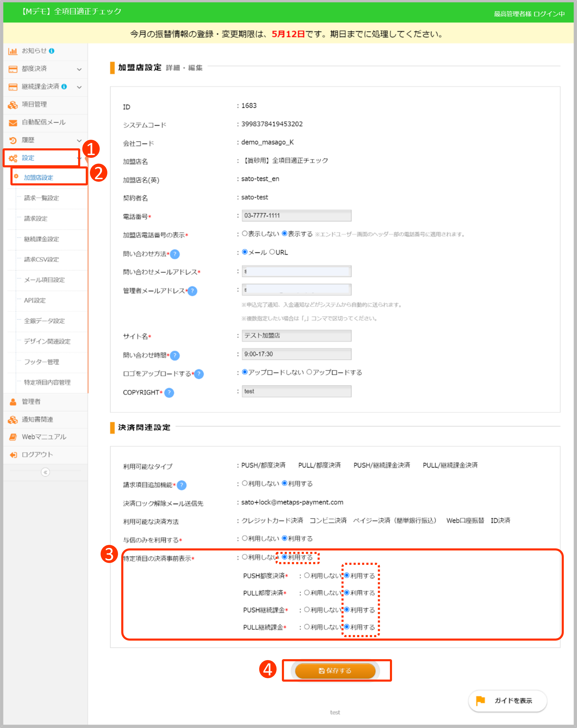The height and width of the screenshot is (728, 577).
Task: Click help icon beside COPYRIGHT label
Action: click(x=169, y=393)
